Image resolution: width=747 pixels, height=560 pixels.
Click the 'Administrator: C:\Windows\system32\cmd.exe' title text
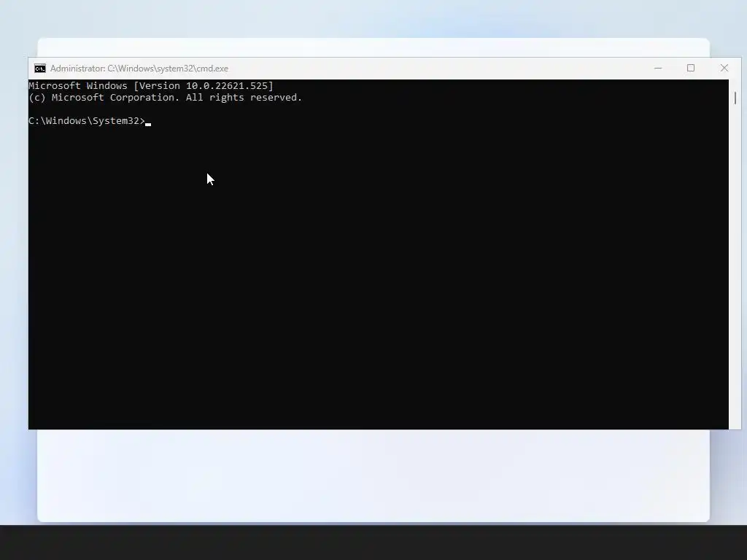(139, 69)
